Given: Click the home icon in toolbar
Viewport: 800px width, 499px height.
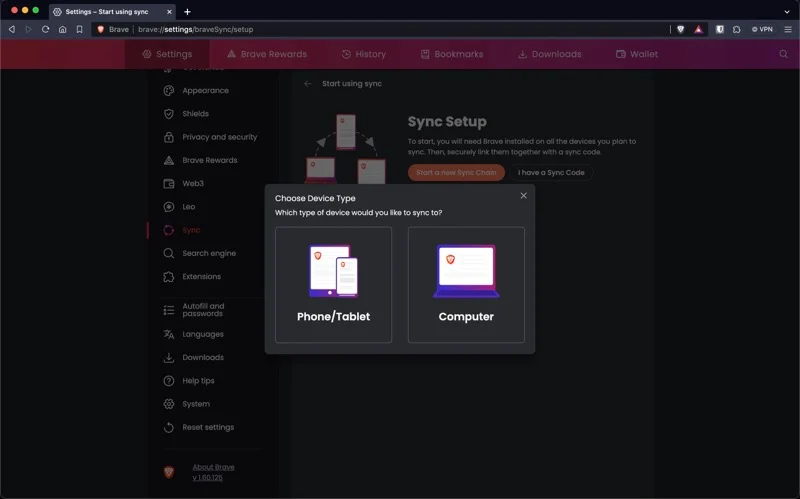Looking at the screenshot, I should [62, 29].
